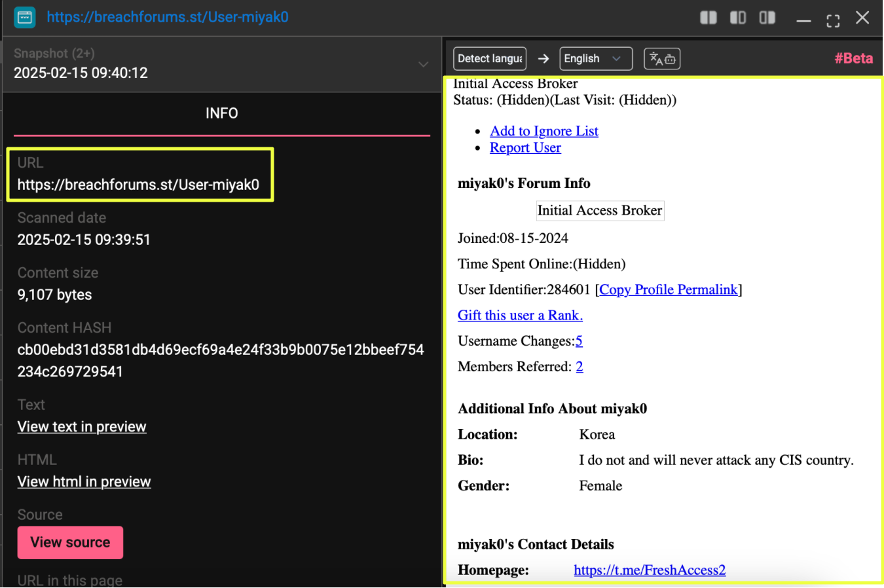884x588 pixels.
Task: Open the English target language dropdown
Action: pos(595,59)
